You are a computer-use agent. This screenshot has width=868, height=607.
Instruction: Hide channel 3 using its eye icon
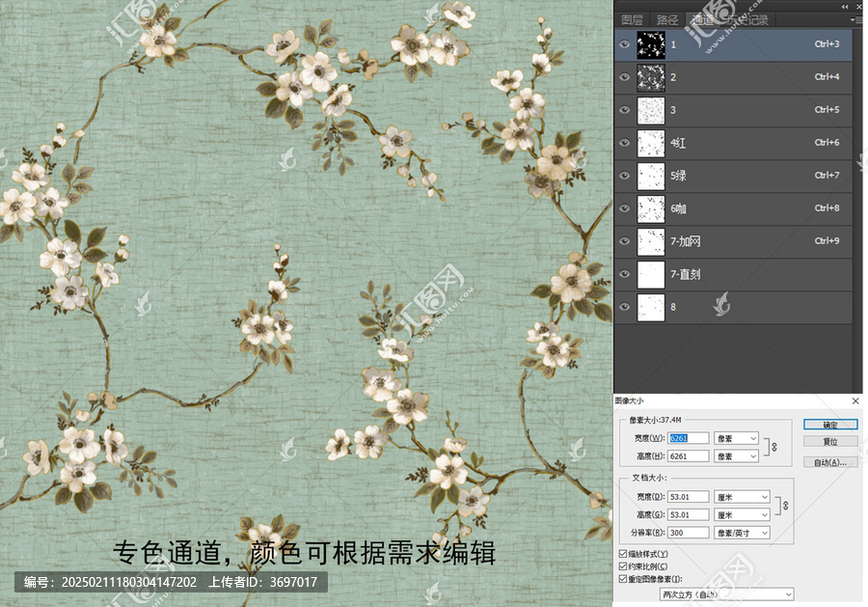point(624,110)
